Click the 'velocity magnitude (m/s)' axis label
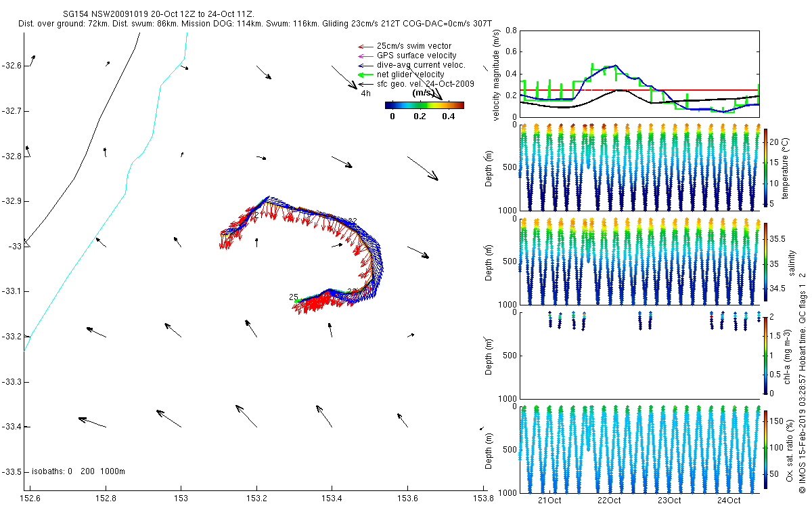812x508 pixels. tap(497, 75)
